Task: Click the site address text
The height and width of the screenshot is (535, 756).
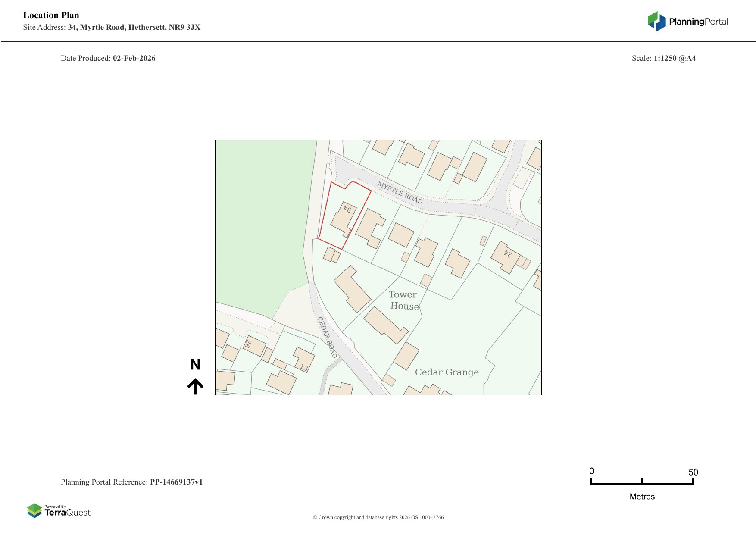Action: 134,27
